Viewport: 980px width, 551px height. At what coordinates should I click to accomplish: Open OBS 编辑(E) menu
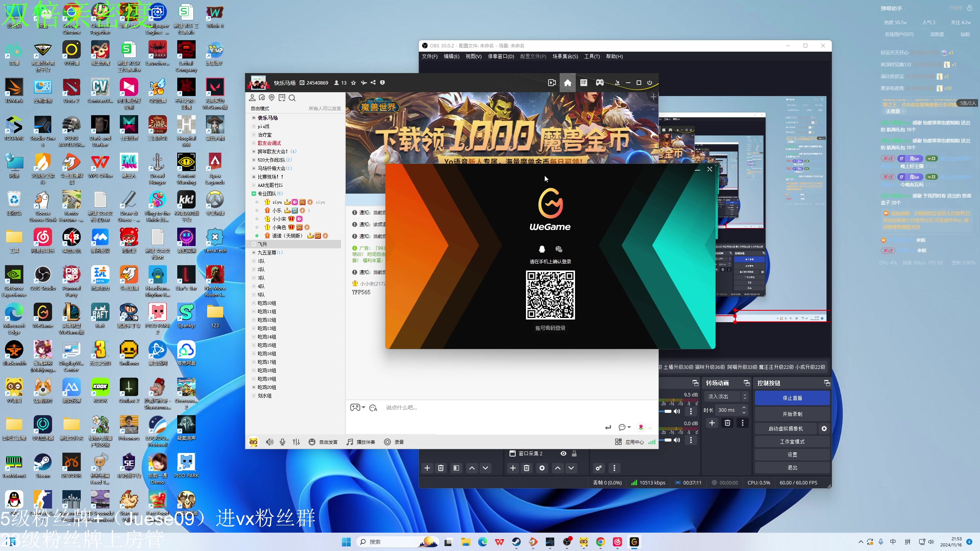[451, 56]
